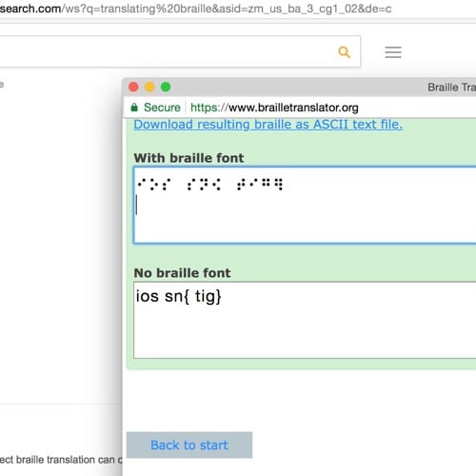
Task: Click Back to start button
Action: 189,445
